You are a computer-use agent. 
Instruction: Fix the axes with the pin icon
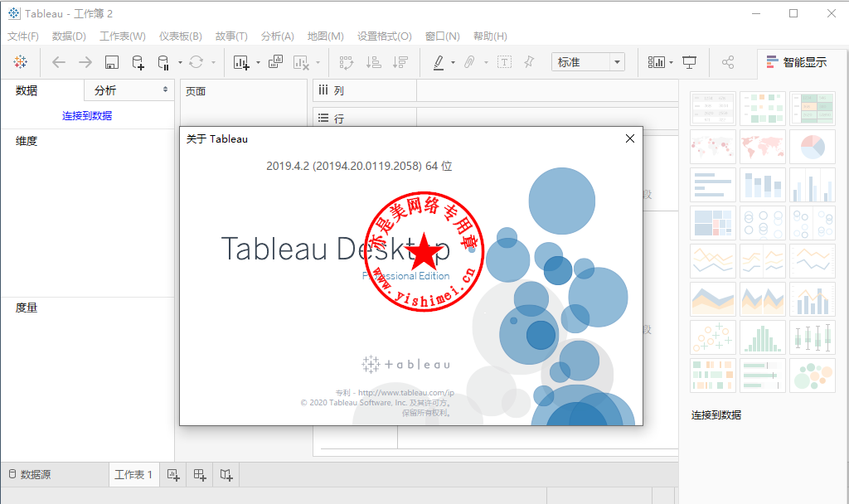[530, 61]
